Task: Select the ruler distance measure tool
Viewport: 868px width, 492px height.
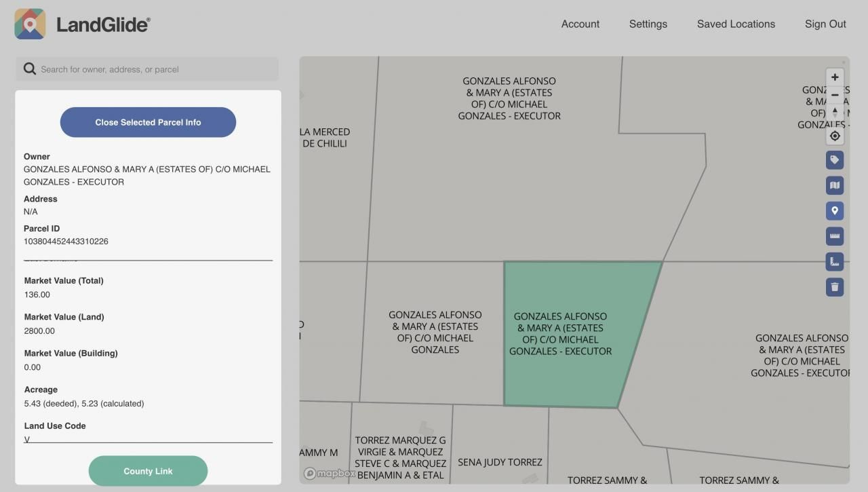Action: [835, 236]
